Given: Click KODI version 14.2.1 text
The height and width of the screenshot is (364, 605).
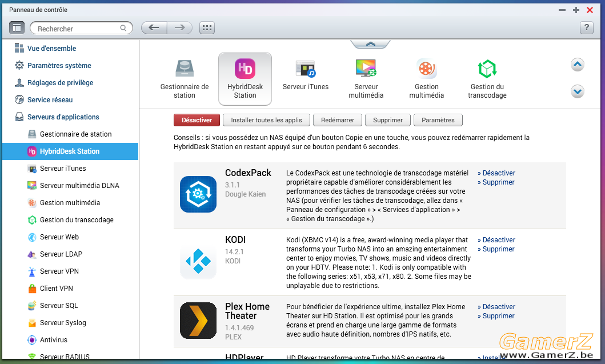Looking at the screenshot, I should coord(234,251).
